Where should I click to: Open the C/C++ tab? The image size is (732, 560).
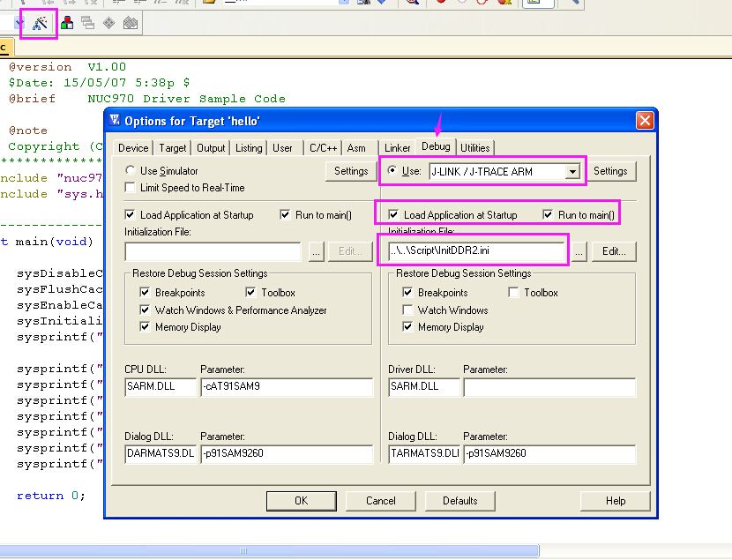coord(323,148)
